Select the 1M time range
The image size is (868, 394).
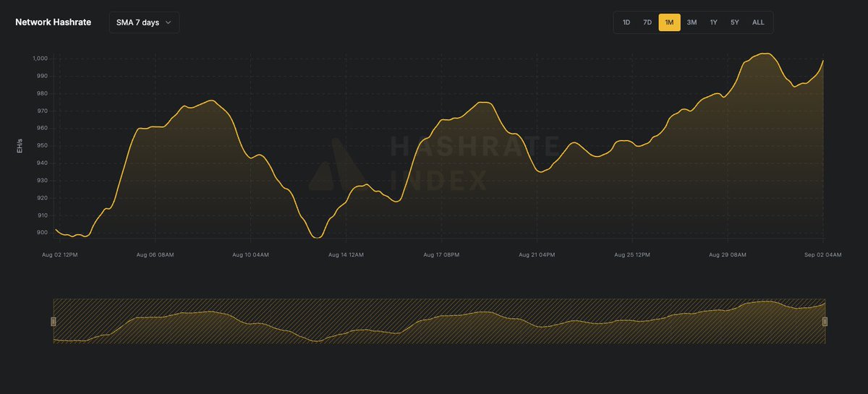pos(669,22)
